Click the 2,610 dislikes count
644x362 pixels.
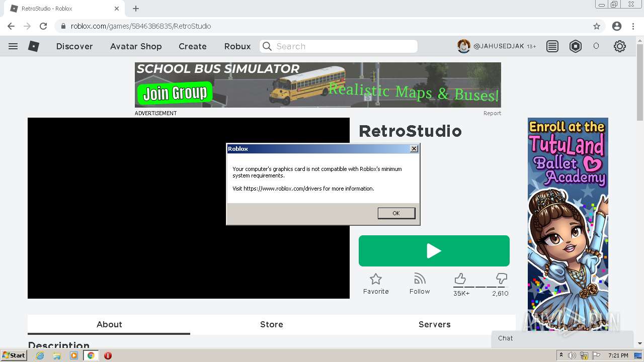tap(500, 293)
